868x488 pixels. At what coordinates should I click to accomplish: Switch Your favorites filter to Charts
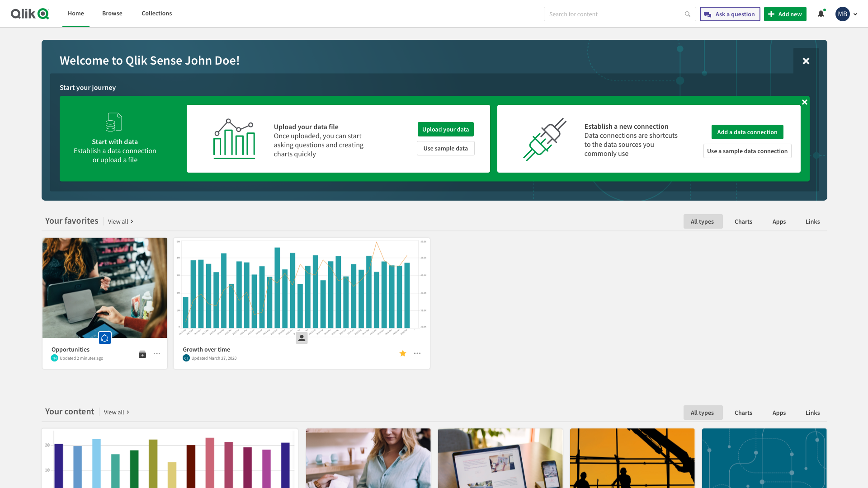(x=743, y=221)
